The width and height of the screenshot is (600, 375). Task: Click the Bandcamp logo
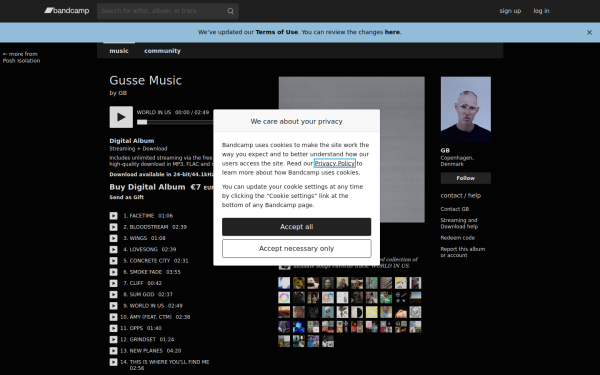coord(67,11)
